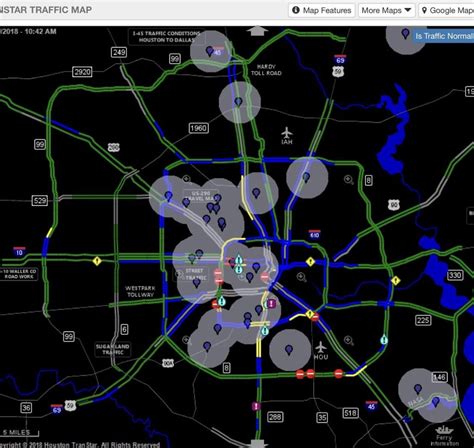Zoom into the northeast area magnifier near 8 shield

click(349, 180)
